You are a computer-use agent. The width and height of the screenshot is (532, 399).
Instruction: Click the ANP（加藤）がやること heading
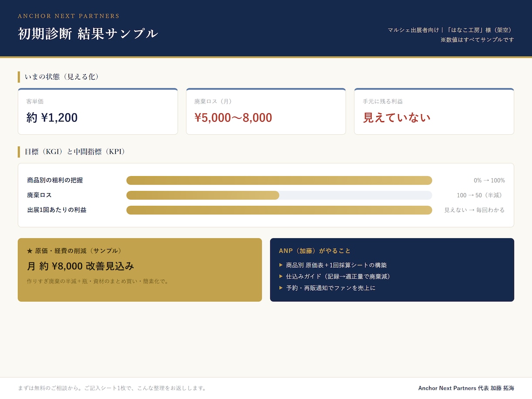(x=314, y=251)
